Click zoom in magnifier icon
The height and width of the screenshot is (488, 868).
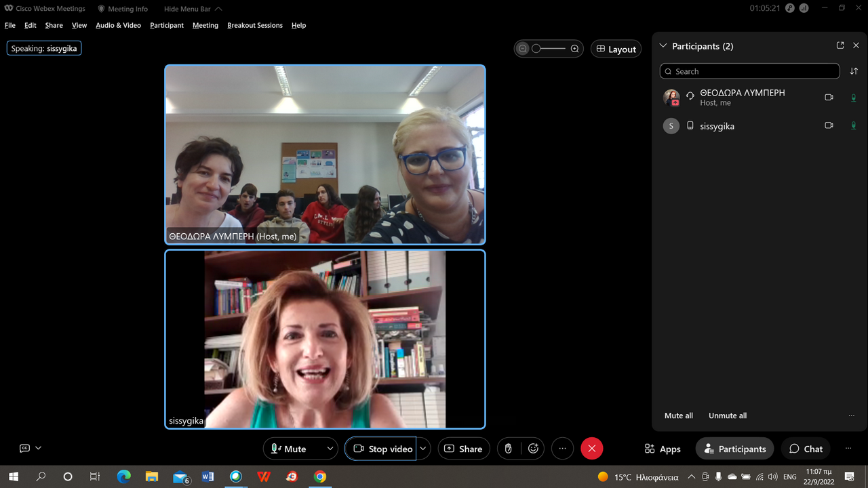(575, 49)
